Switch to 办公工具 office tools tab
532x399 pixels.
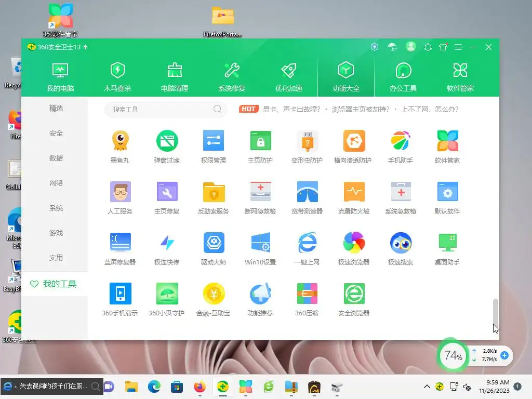pos(403,77)
